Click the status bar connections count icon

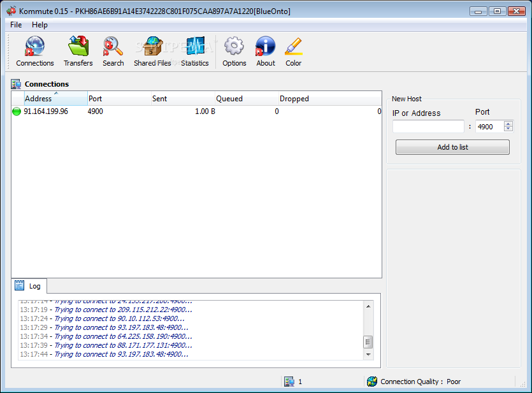(x=289, y=382)
